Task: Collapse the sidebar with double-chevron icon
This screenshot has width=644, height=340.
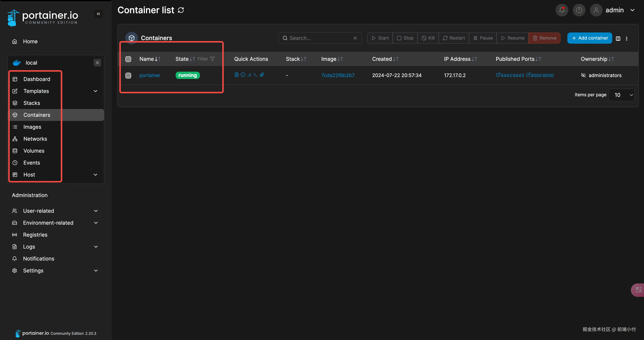Action: tap(98, 14)
